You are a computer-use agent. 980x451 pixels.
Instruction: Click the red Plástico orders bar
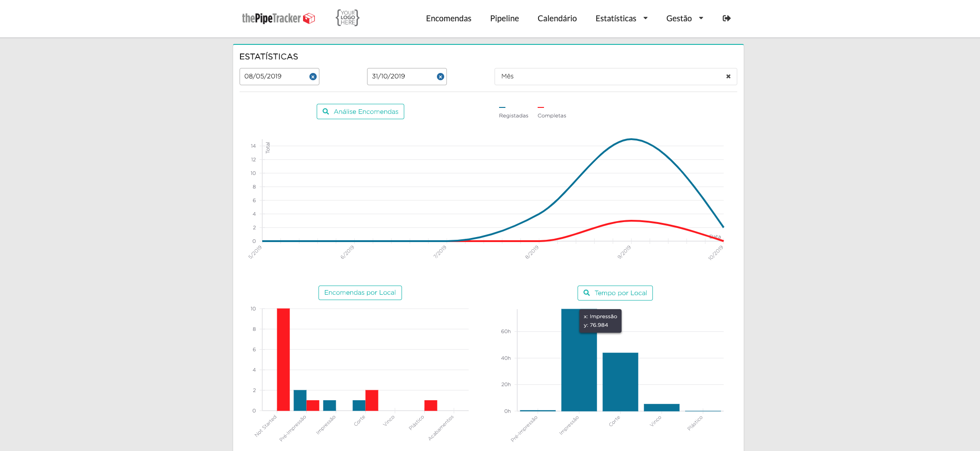pos(431,405)
